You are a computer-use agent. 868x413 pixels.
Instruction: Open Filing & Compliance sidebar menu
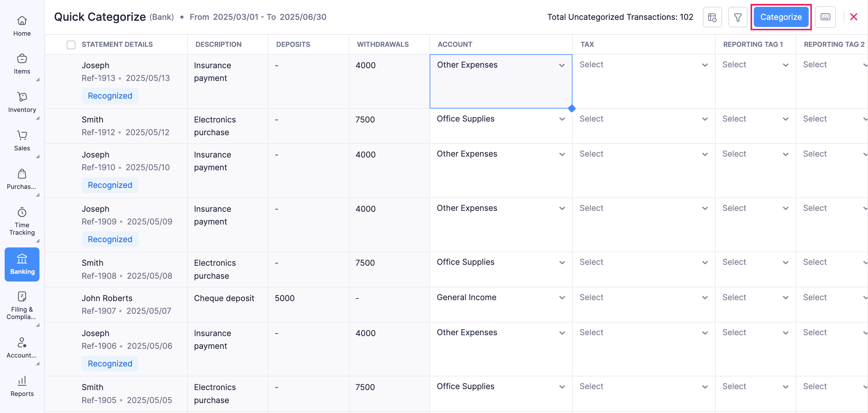click(22, 305)
